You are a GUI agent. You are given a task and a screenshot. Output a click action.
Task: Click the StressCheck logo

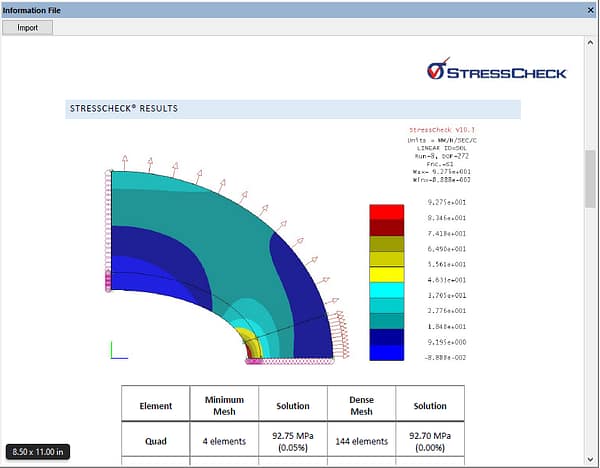pyautogui.click(x=496, y=71)
